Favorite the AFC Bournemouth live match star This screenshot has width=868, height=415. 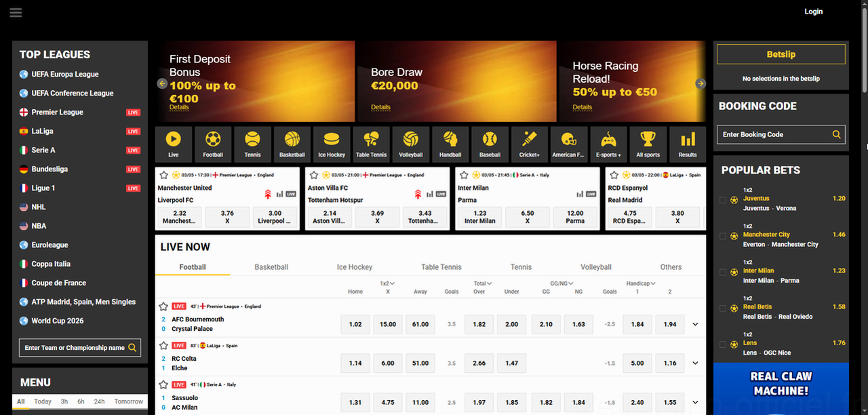(x=163, y=307)
